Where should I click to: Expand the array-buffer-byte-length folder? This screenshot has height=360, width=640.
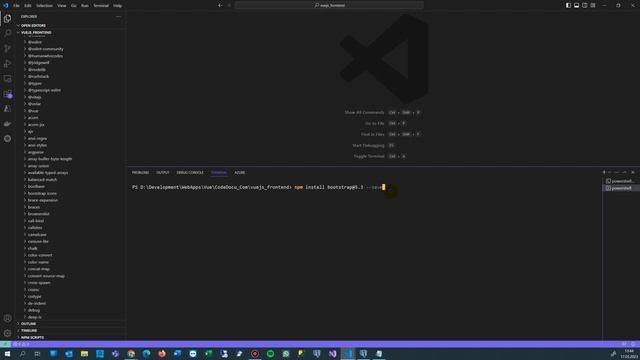coord(50,159)
